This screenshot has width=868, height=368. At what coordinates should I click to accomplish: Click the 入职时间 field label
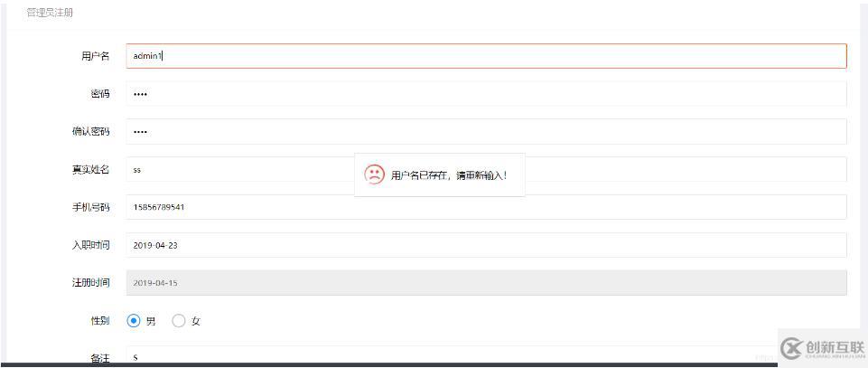91,245
